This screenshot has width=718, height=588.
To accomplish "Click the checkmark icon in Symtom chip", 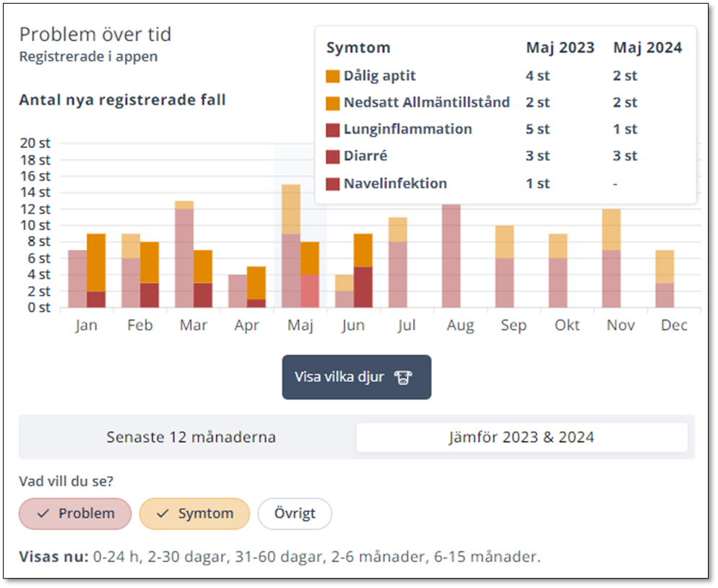I will (x=163, y=514).
